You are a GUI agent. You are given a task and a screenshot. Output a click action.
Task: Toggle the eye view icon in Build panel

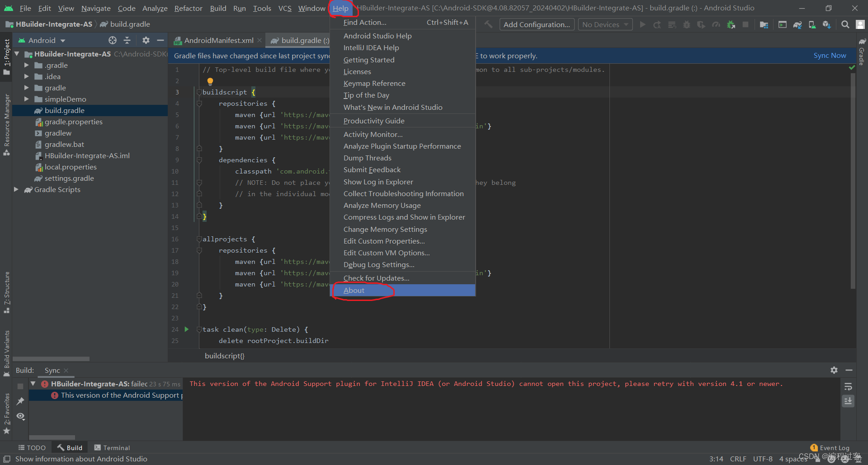tap(20, 416)
